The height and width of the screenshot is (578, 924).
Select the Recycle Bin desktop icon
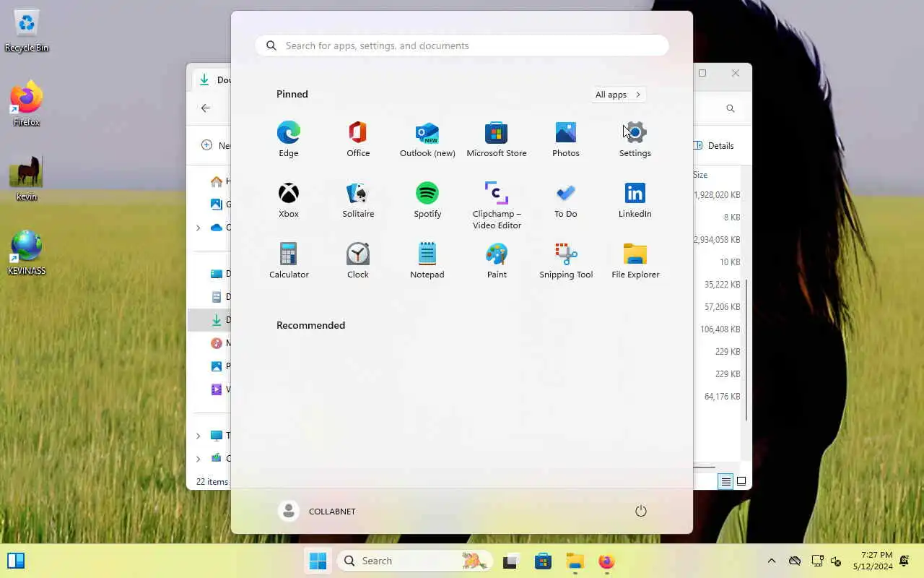[x=27, y=30]
